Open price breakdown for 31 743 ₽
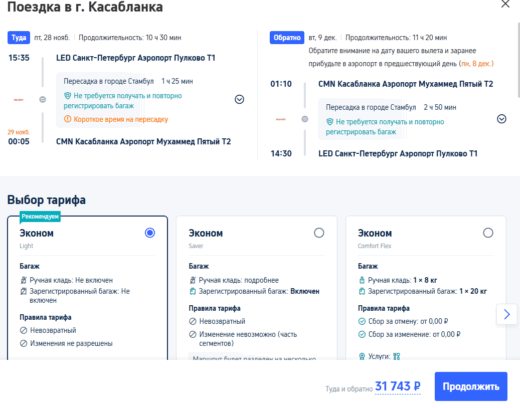The image size is (520, 408). pyautogui.click(x=398, y=386)
